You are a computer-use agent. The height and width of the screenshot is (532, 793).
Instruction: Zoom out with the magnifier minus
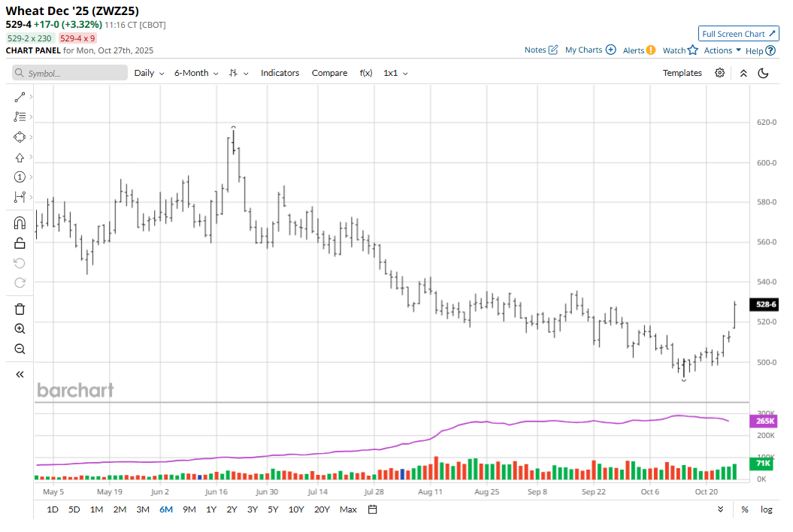(x=20, y=349)
